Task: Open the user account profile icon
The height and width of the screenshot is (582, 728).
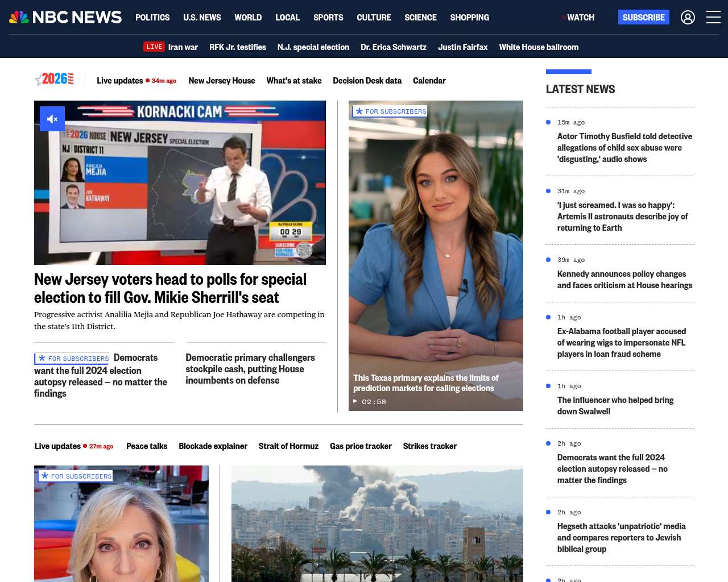Action: tap(688, 18)
